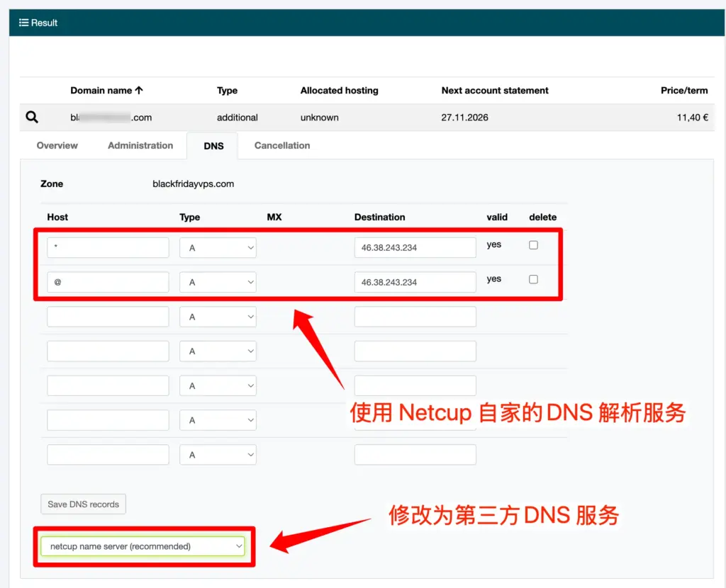Screen dimensions: 726x588
Task: Click the Result list icon in header
Action: 23,23
